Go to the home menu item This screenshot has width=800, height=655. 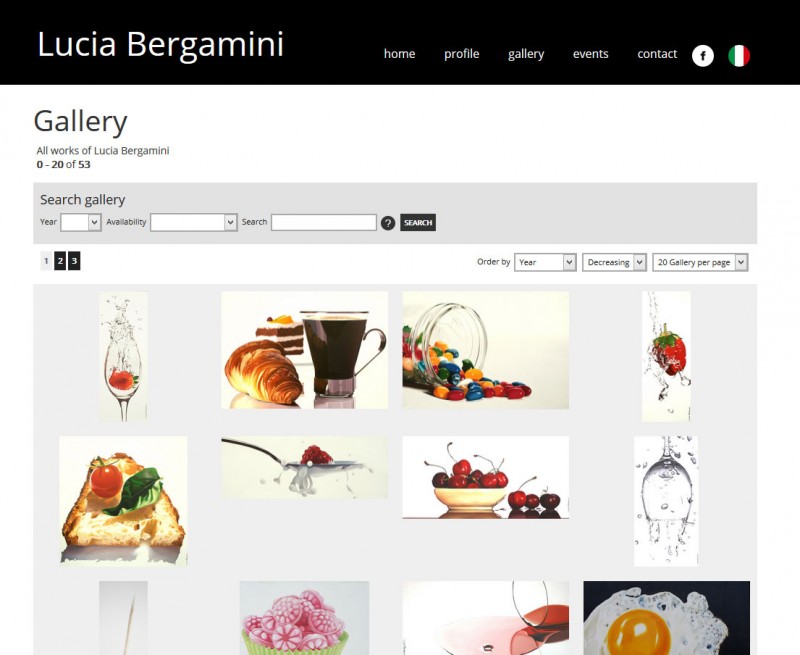(x=399, y=54)
